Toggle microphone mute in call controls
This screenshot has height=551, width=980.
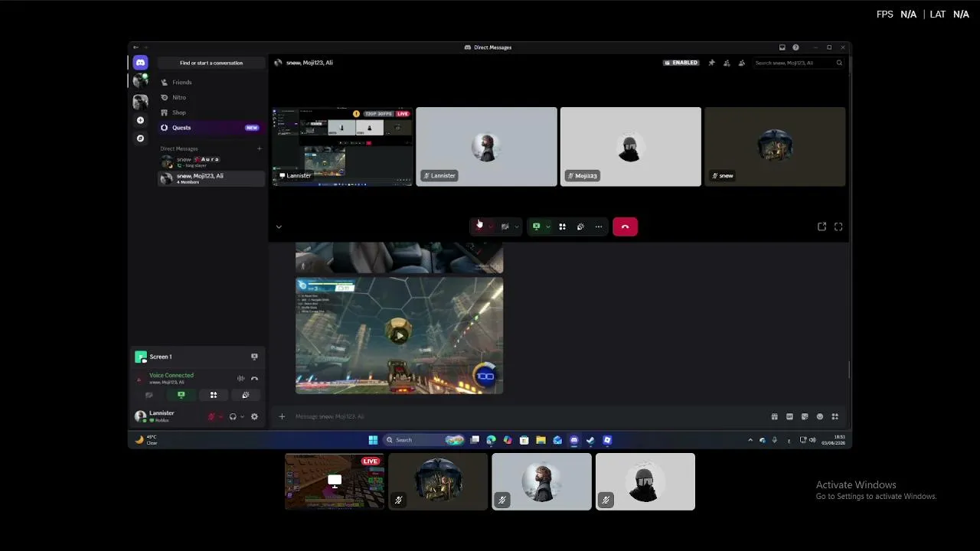point(479,227)
